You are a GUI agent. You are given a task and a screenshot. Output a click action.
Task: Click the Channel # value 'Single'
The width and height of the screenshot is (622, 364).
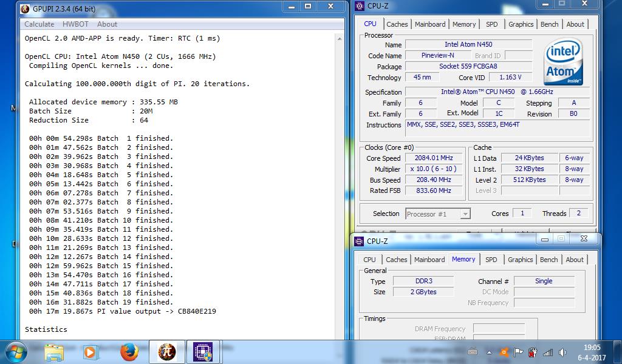pos(544,281)
